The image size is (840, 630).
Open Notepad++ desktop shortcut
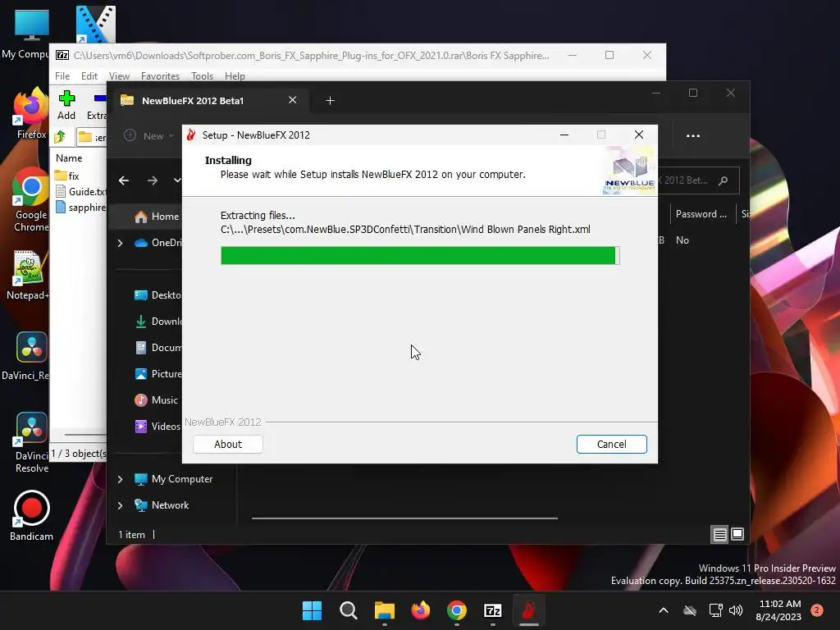tap(27, 275)
